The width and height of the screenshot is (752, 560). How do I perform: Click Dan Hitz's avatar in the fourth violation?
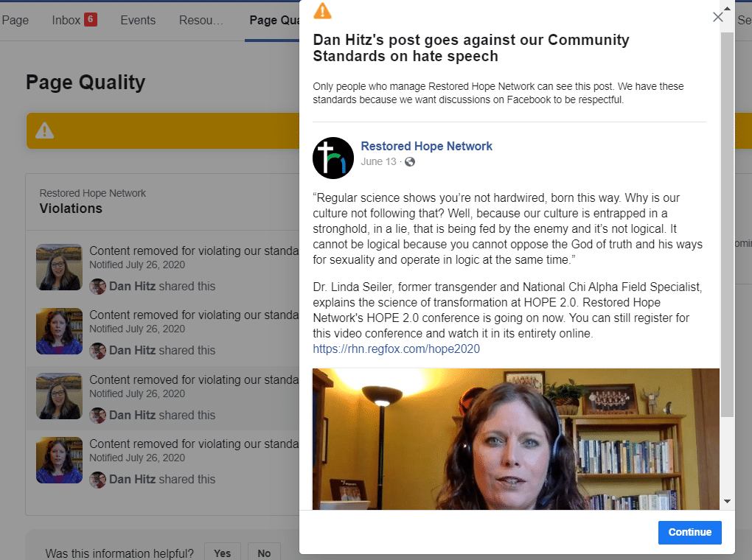[x=98, y=480]
